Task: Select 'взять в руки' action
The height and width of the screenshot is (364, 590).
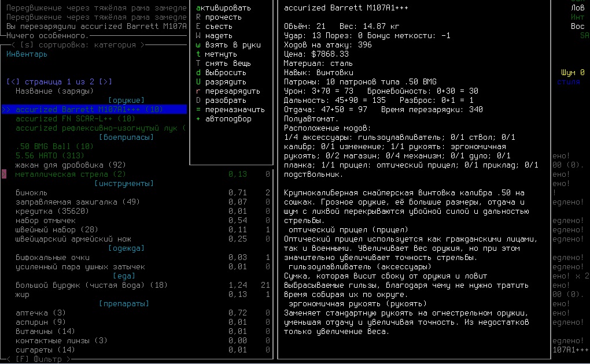Action: (x=228, y=44)
